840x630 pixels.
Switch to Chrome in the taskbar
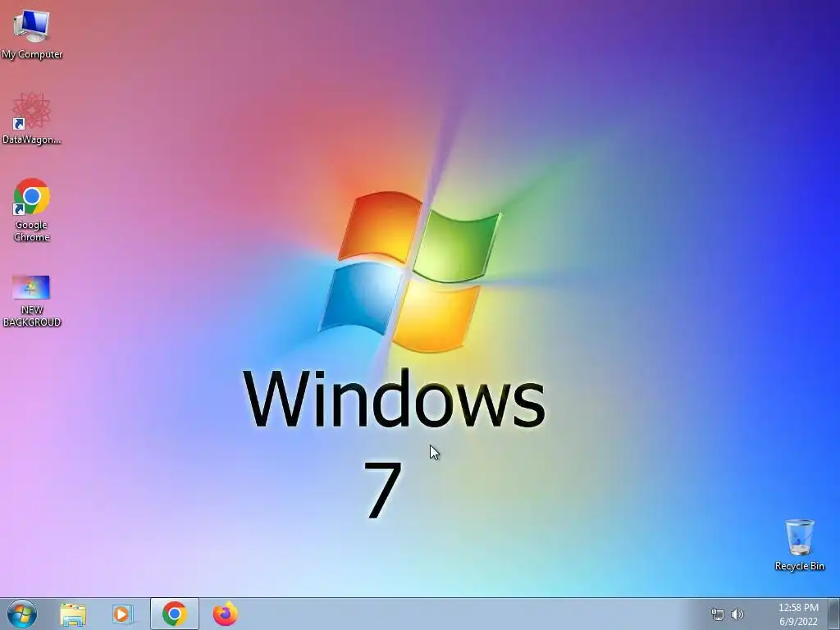[175, 614]
